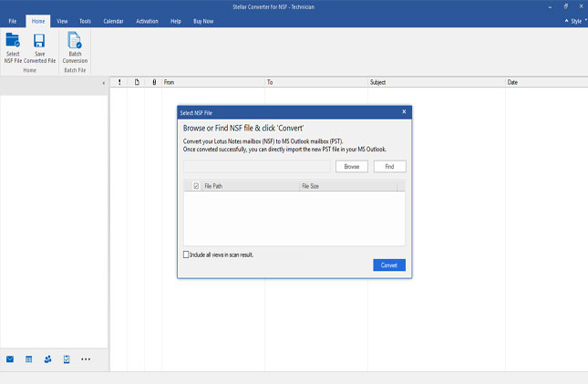Click the File Size column header
The image size is (588, 384).
(x=348, y=186)
